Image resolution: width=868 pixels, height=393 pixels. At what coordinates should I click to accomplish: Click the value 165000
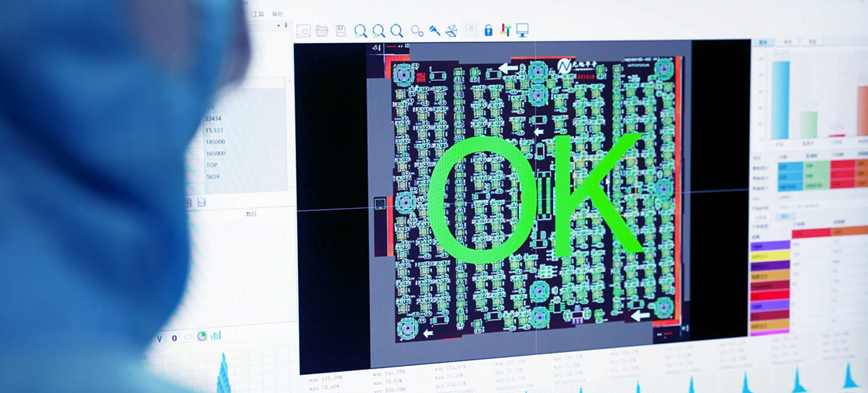pyautogui.click(x=216, y=153)
